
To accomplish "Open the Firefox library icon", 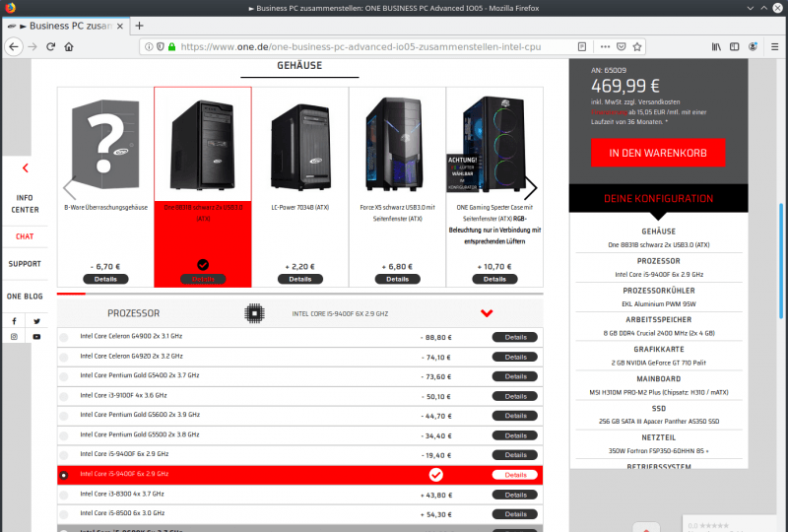I will click(x=716, y=46).
